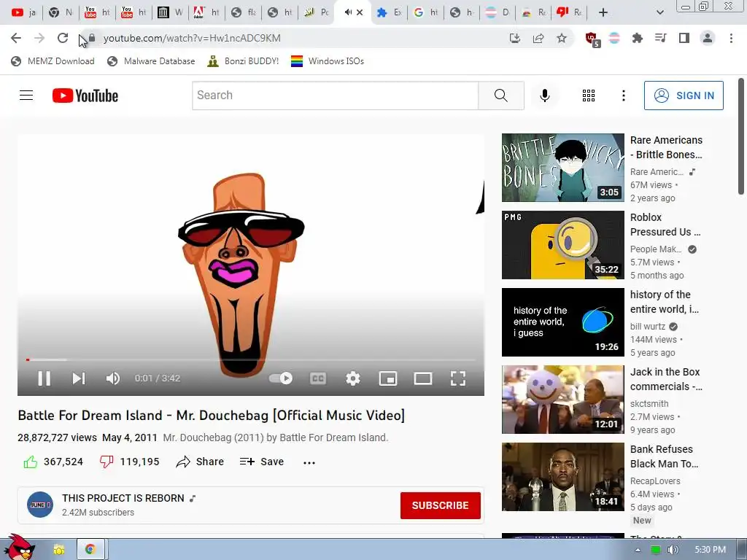Open more actions ellipsis below video

309,462
